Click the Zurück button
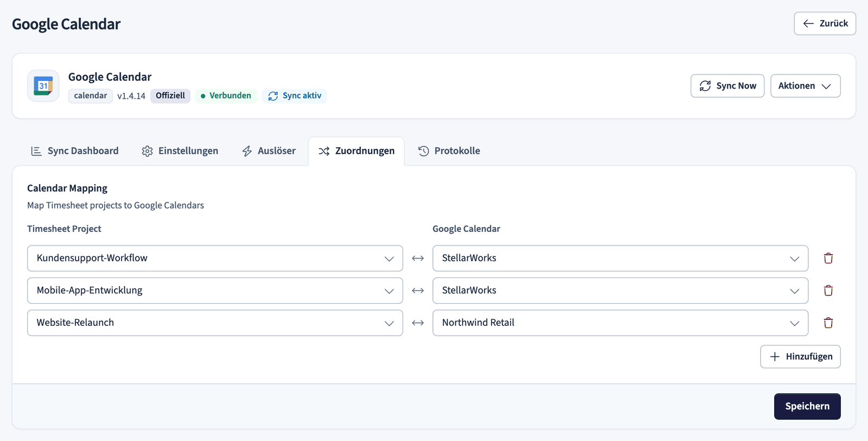The height and width of the screenshot is (441, 868). pyautogui.click(x=825, y=23)
